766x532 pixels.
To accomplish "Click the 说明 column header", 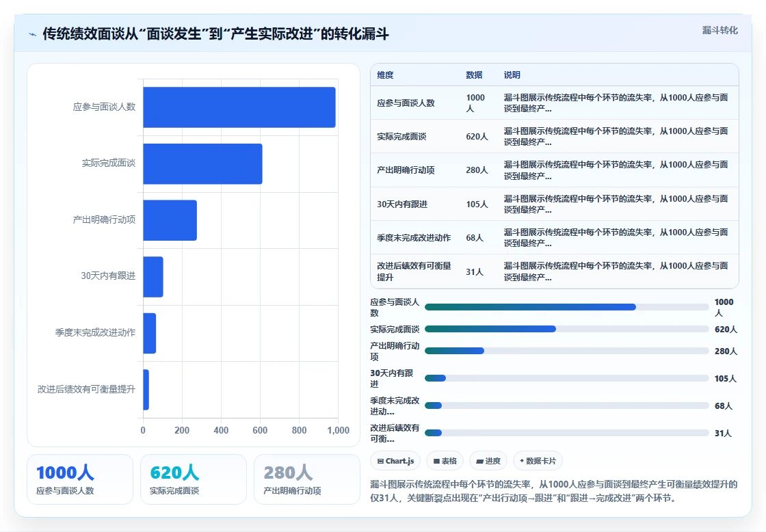I will click(512, 75).
